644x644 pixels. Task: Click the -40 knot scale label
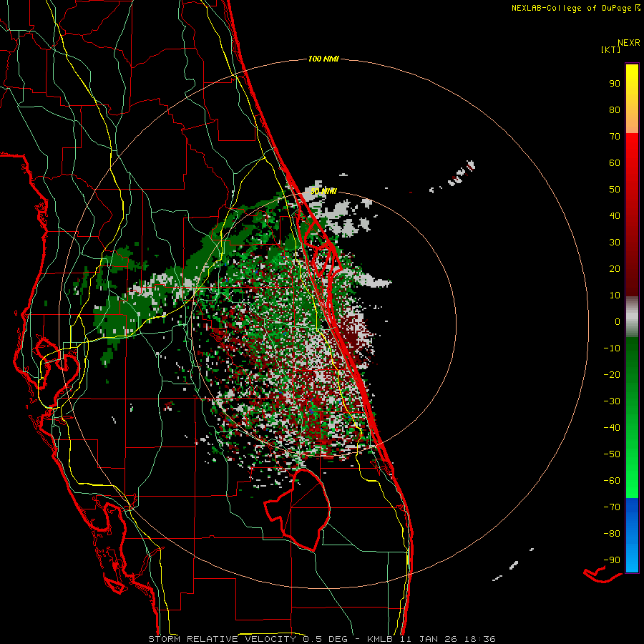[x=612, y=428]
